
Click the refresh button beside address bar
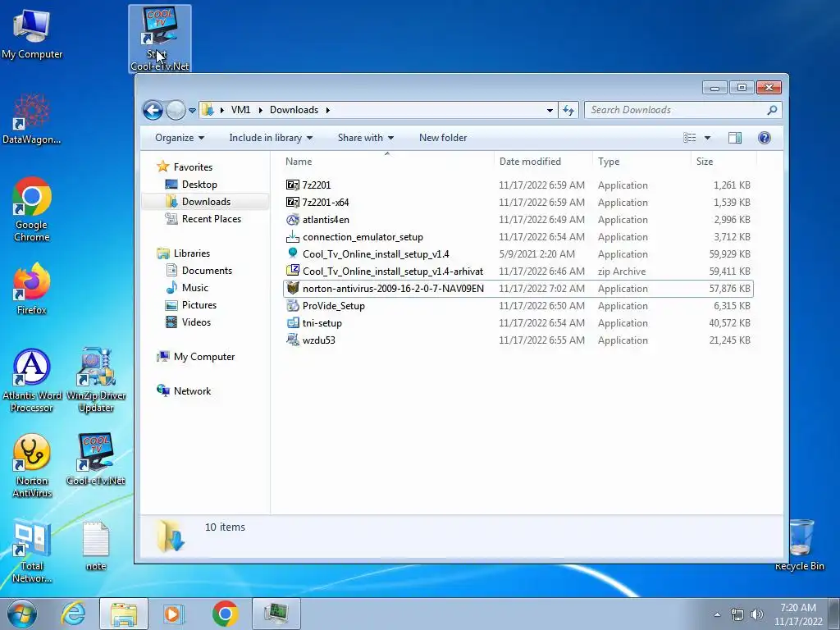click(568, 111)
